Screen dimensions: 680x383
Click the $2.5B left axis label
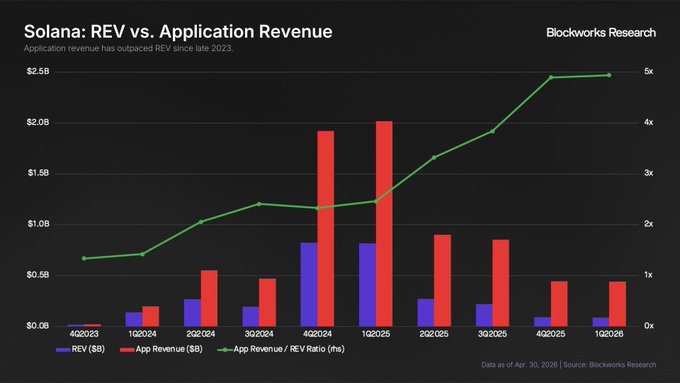pyautogui.click(x=38, y=71)
